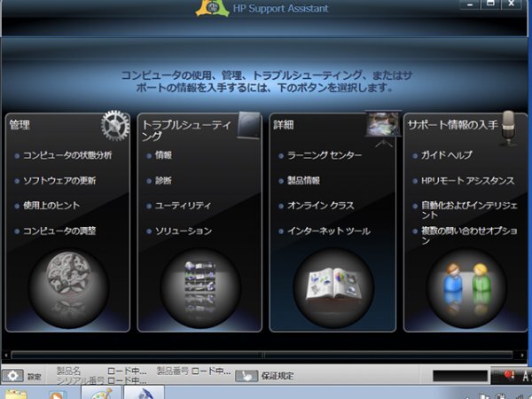Click the シリアル番号 label in status bar
The height and width of the screenshot is (399, 532).
pos(81,380)
